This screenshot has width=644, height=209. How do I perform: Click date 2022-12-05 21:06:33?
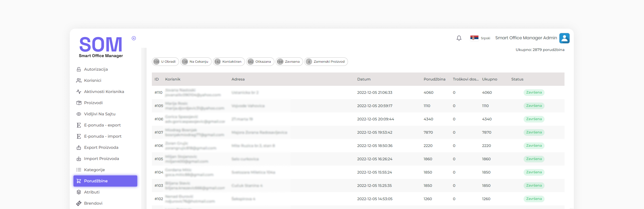(x=375, y=93)
